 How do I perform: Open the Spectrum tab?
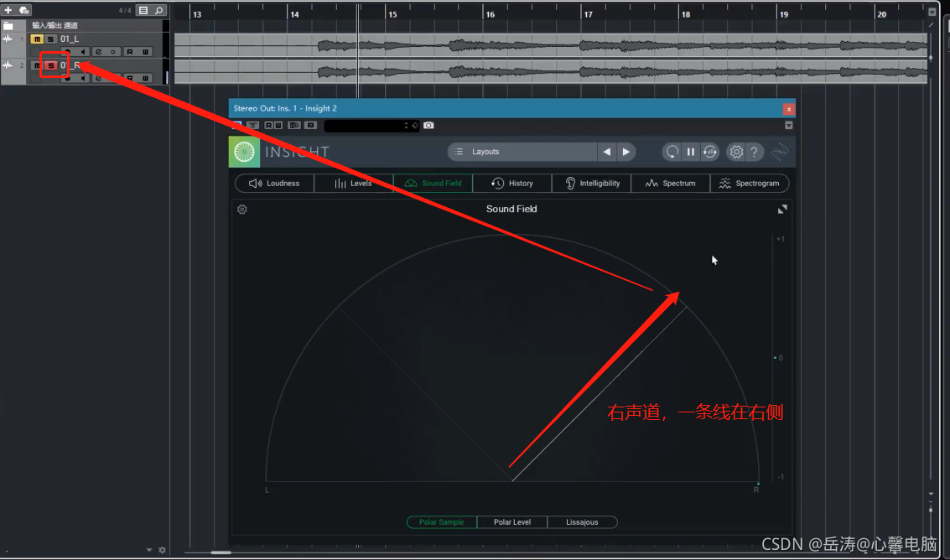click(671, 183)
